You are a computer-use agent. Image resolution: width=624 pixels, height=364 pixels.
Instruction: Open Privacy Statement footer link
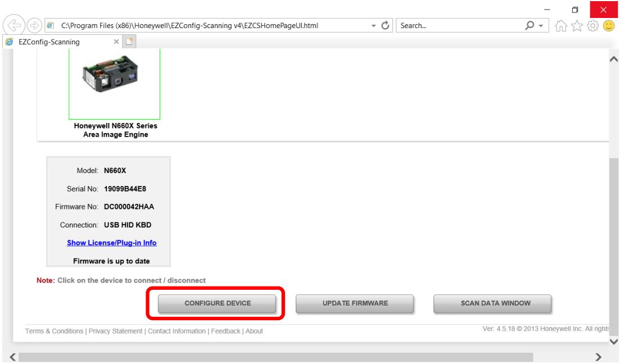pos(115,331)
